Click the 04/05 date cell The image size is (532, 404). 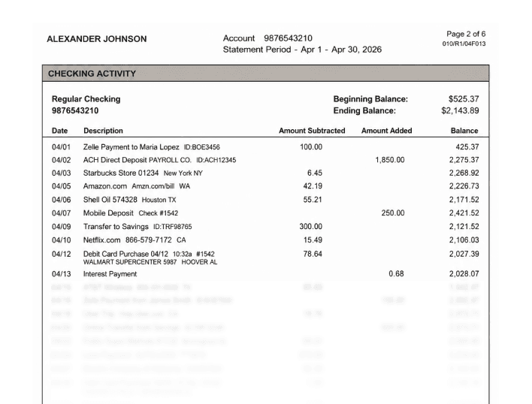(x=62, y=186)
